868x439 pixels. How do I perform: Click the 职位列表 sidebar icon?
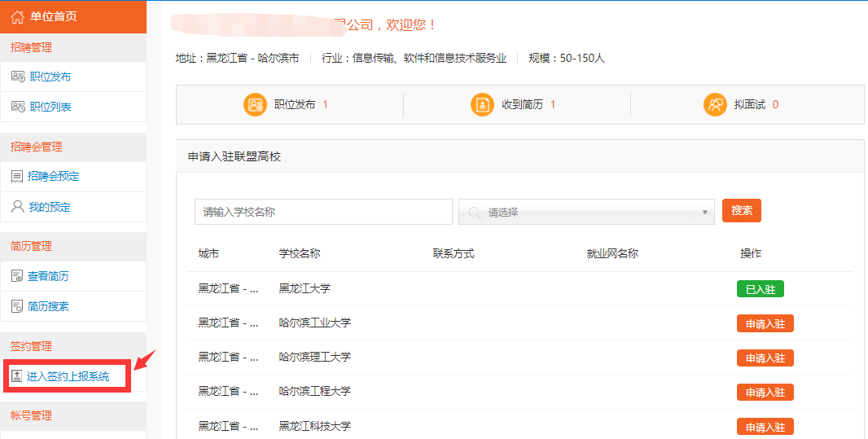pyautogui.click(x=18, y=107)
